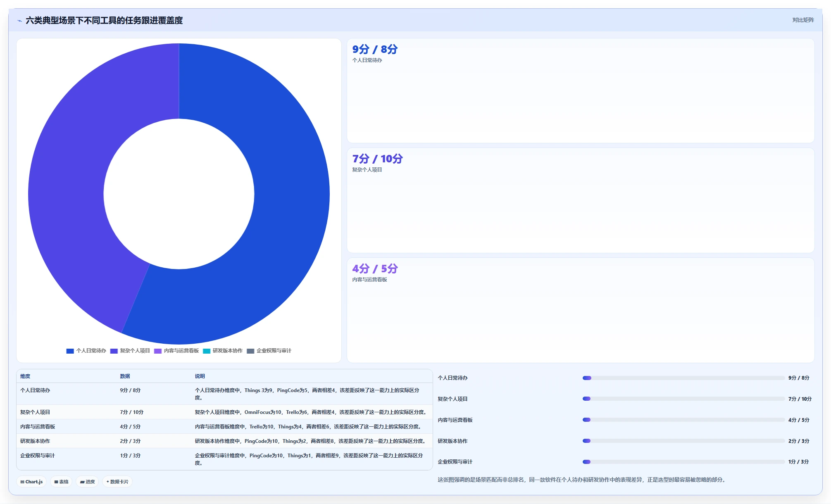Screen dimensions: 831x504
Task: Click the small icon before the page title
Action: click(20, 21)
